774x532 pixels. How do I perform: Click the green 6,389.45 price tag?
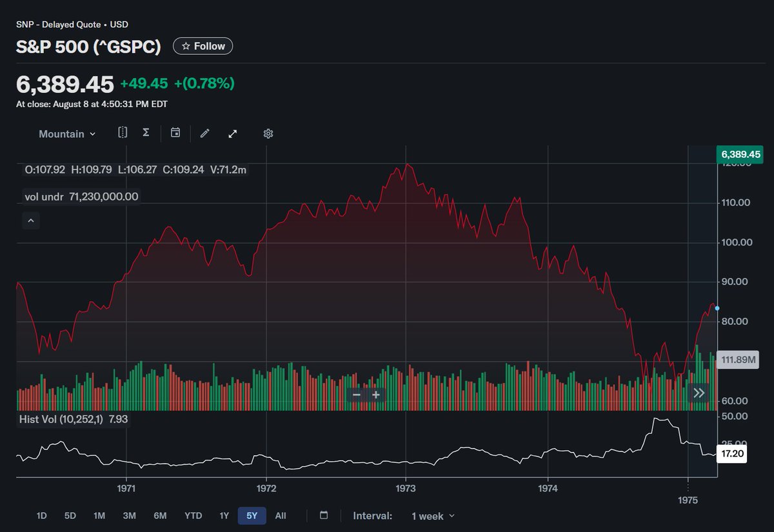741,154
